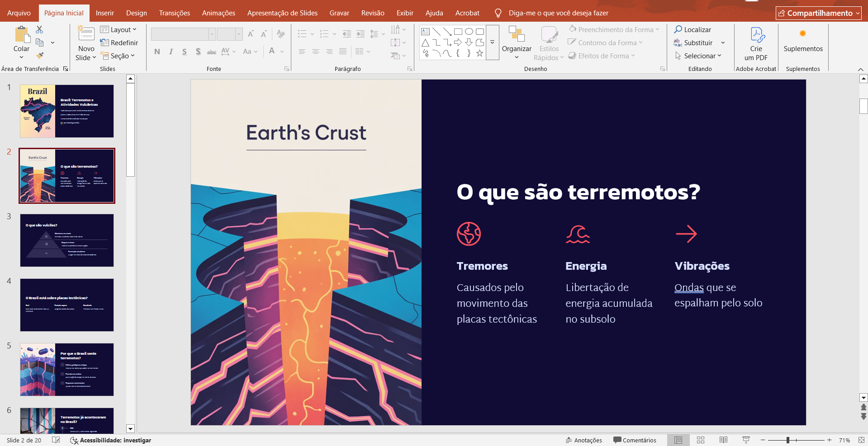Image resolution: width=868 pixels, height=446 pixels.
Task: Expand the shapes gallery more arrow
Action: pos(492,42)
